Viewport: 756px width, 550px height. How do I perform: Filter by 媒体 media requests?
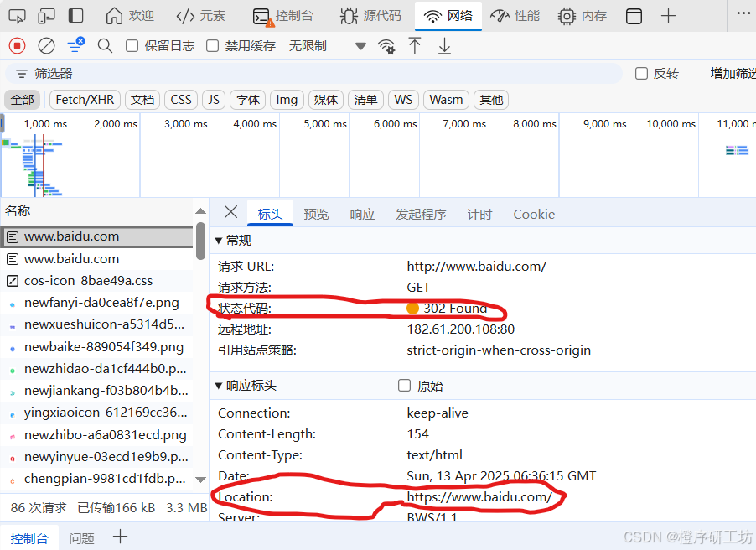(x=326, y=100)
